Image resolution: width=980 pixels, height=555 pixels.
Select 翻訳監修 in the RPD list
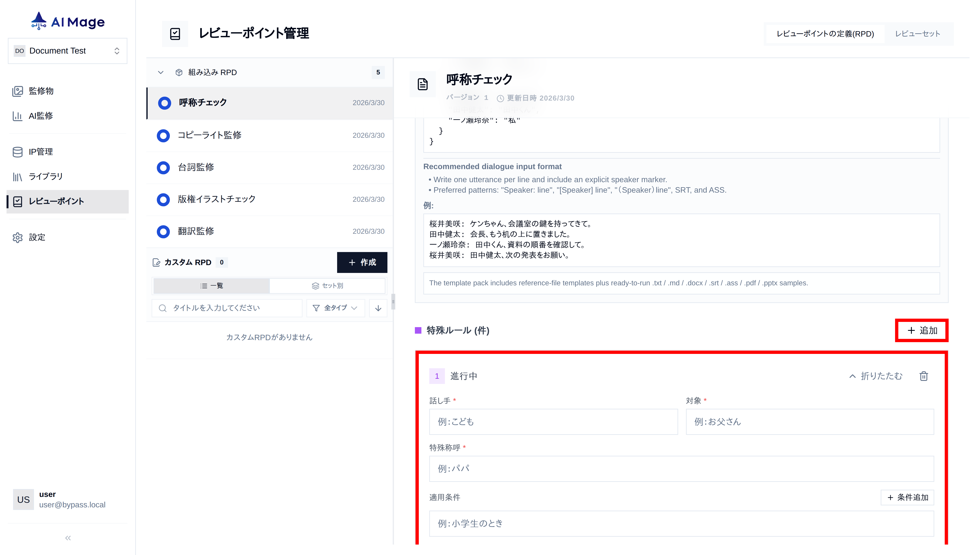270,231
